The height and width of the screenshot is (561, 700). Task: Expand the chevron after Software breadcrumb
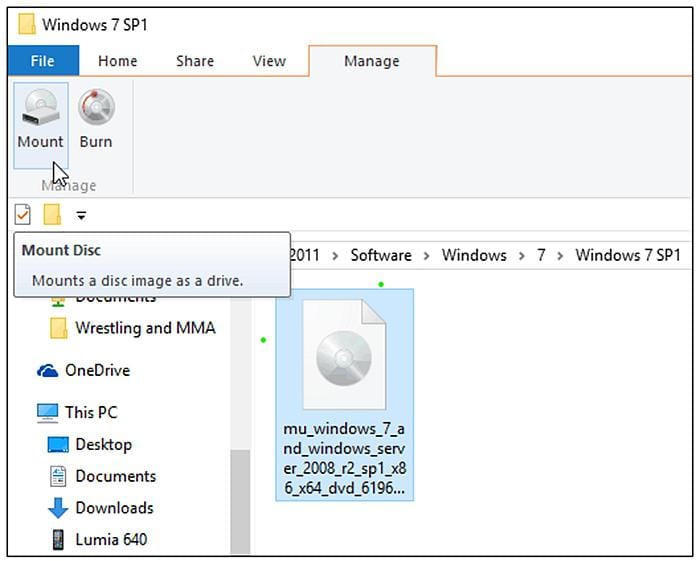coord(427,256)
